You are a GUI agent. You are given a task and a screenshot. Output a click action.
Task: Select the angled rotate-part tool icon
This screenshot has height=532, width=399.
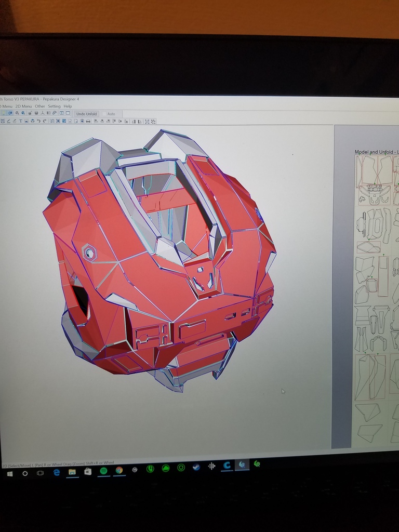click(x=8, y=121)
